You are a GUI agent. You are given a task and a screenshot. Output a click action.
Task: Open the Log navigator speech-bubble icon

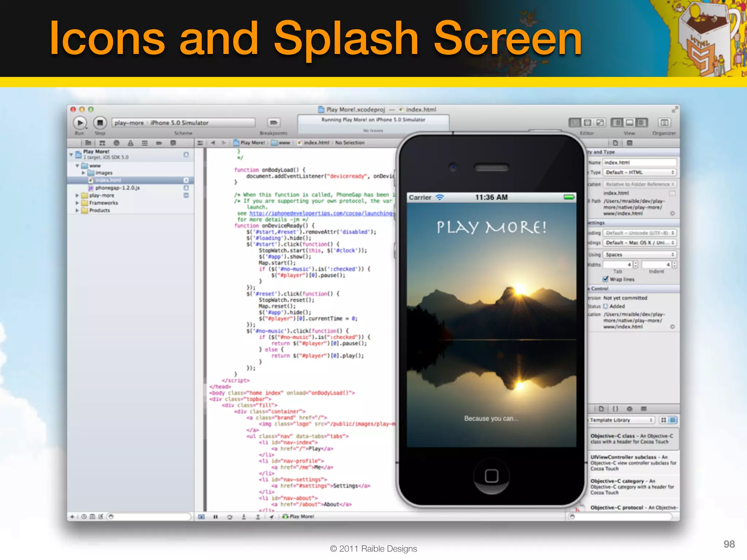[x=173, y=143]
